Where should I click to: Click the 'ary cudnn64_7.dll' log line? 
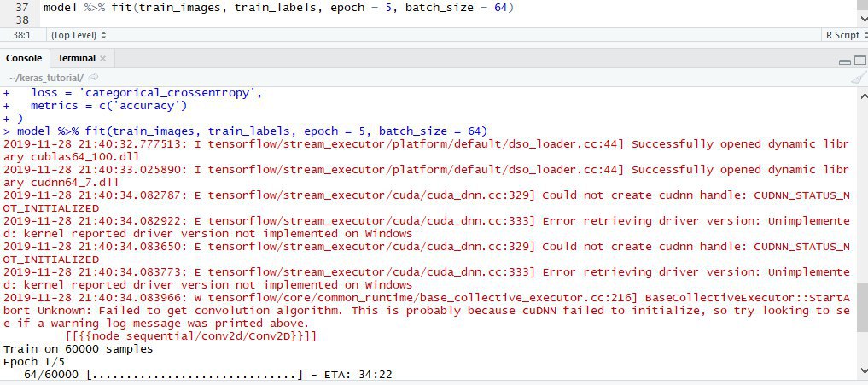point(61,182)
